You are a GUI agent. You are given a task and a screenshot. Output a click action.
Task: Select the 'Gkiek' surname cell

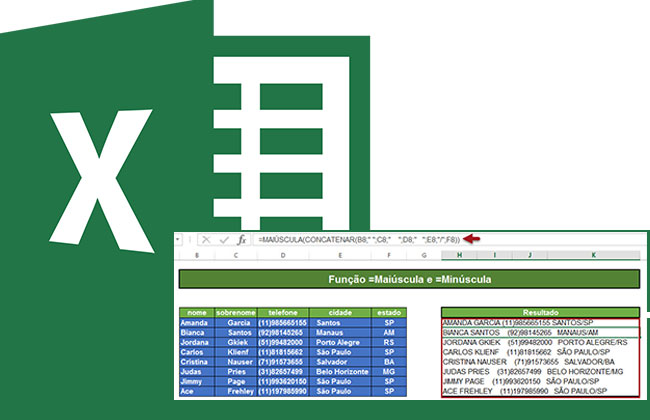coord(236,342)
